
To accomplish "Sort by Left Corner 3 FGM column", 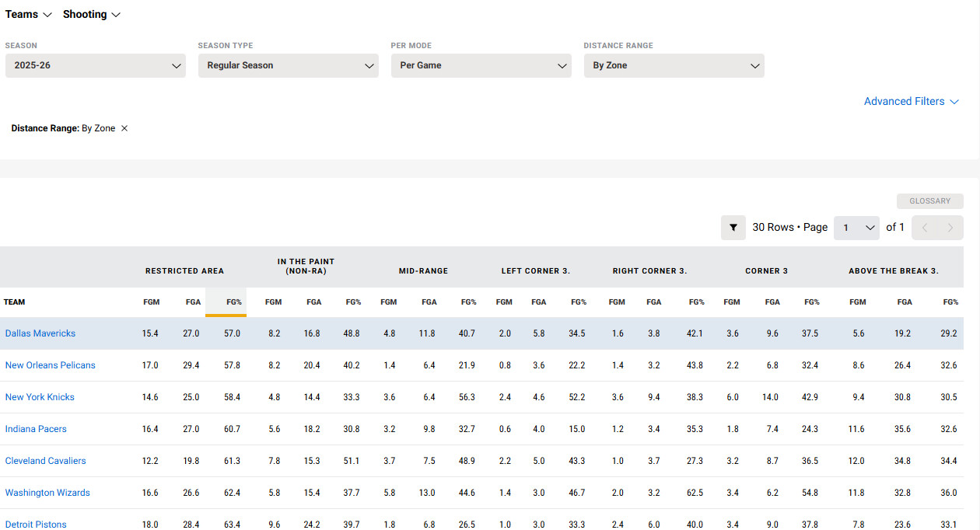I will pos(504,302).
